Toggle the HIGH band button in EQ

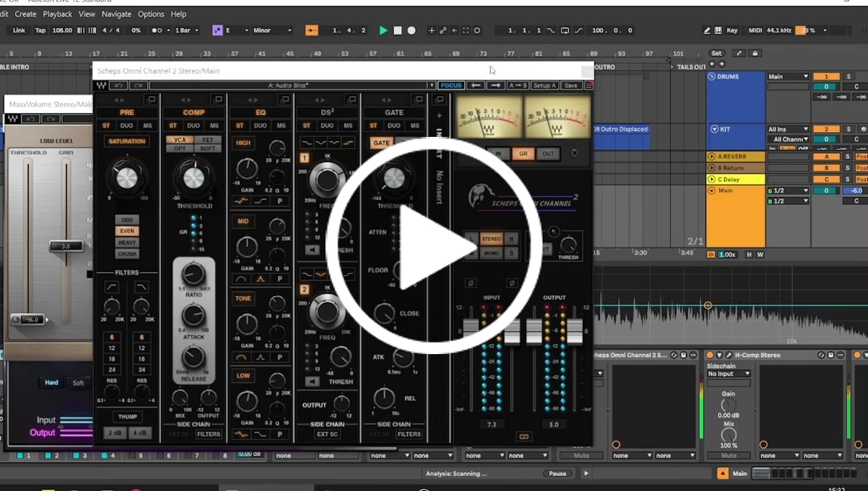pos(243,143)
